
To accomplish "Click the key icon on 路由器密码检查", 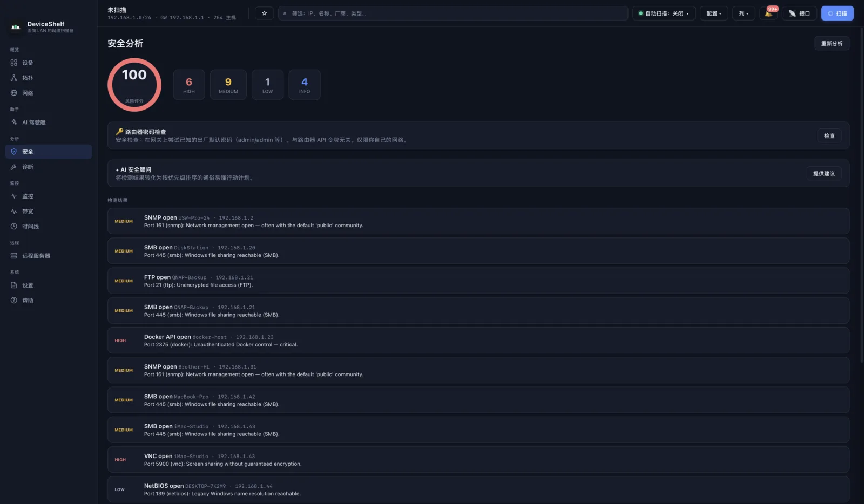I will [119, 132].
